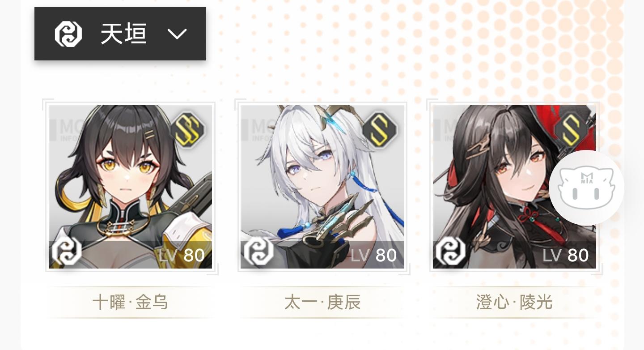Expand the chevron arrow beside 天垣
This screenshot has width=644, height=350.
(x=177, y=34)
